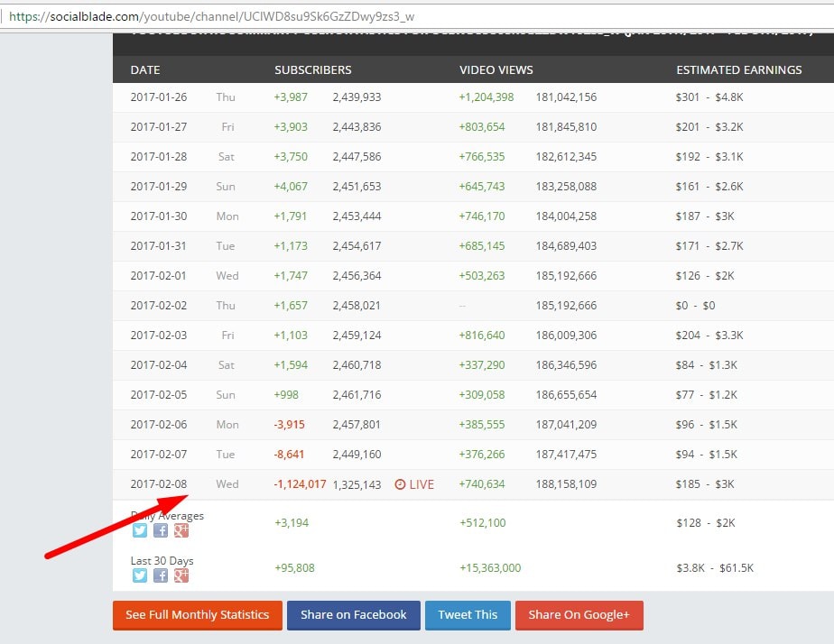
Task: Open See Full Monthly Statistics
Action: click(x=197, y=615)
